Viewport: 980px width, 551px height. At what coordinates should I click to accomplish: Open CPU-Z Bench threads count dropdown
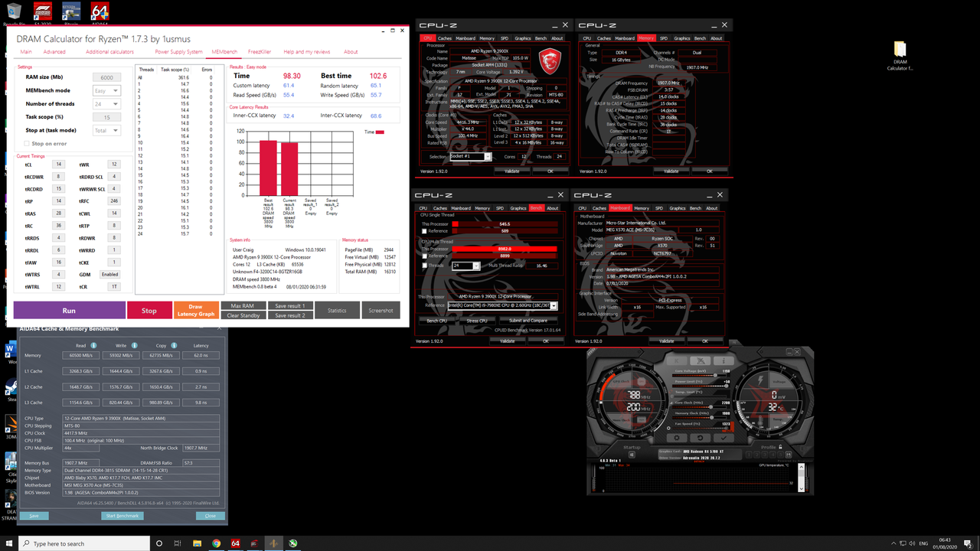pos(466,266)
